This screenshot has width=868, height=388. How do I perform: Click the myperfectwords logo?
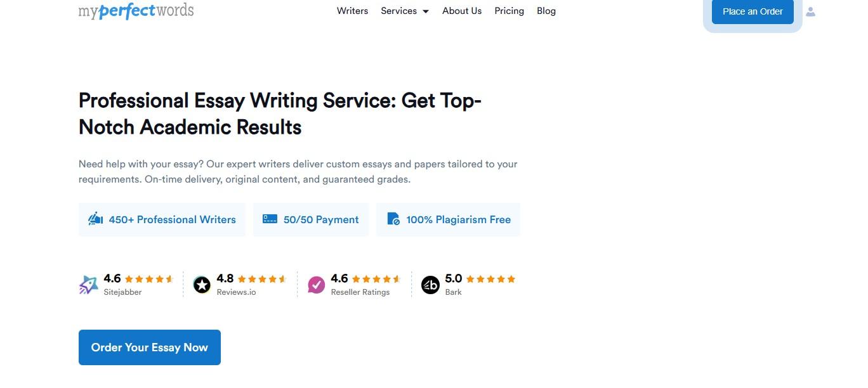pos(136,11)
